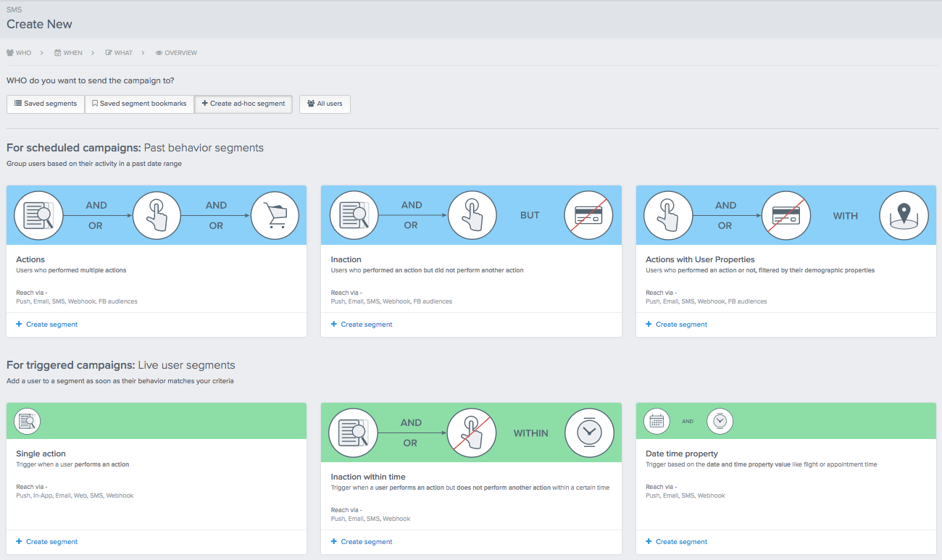Click the crossed credit card icon in Inaction card
The width and height of the screenshot is (942, 560).
(588, 214)
